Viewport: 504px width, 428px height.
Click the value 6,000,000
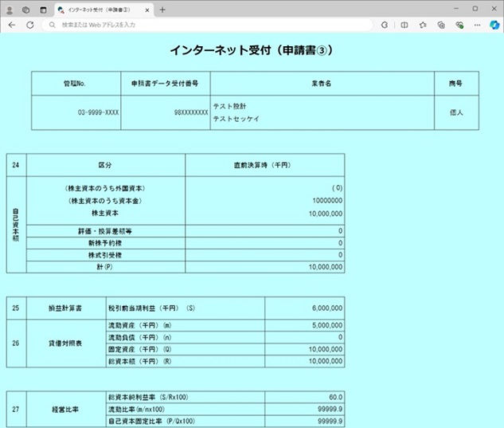[327, 308]
